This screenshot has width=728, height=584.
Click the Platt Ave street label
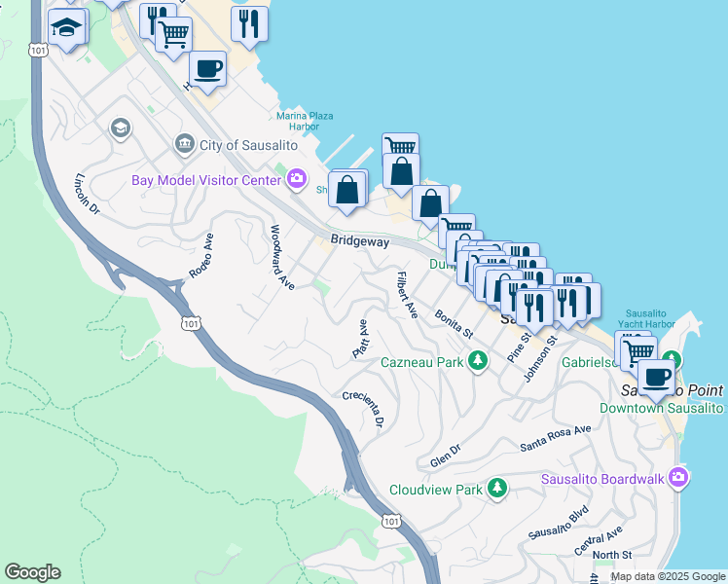tap(360, 339)
